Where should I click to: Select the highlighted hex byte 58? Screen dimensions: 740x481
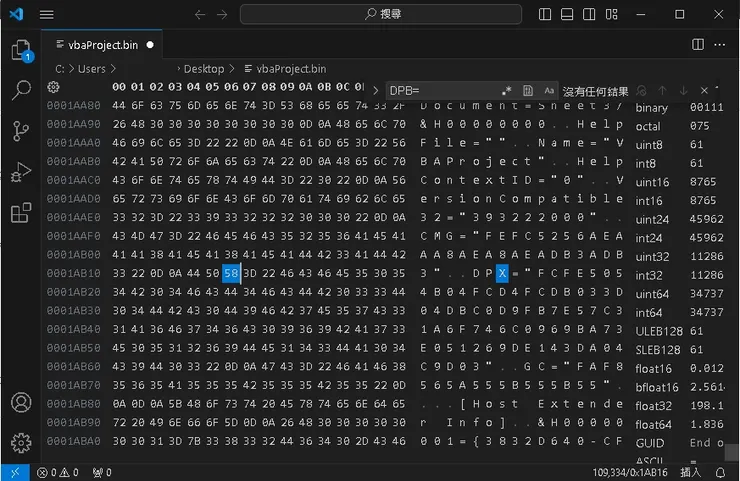tap(231, 273)
